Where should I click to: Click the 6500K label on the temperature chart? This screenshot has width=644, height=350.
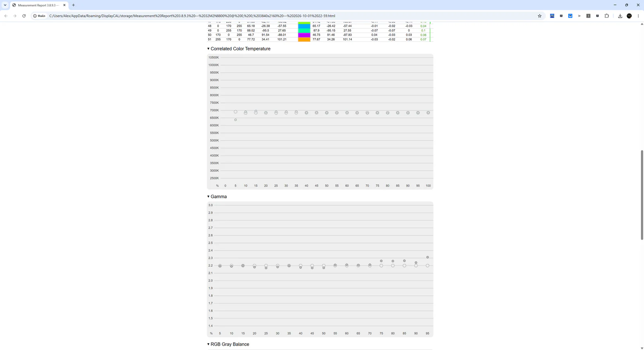click(x=214, y=118)
